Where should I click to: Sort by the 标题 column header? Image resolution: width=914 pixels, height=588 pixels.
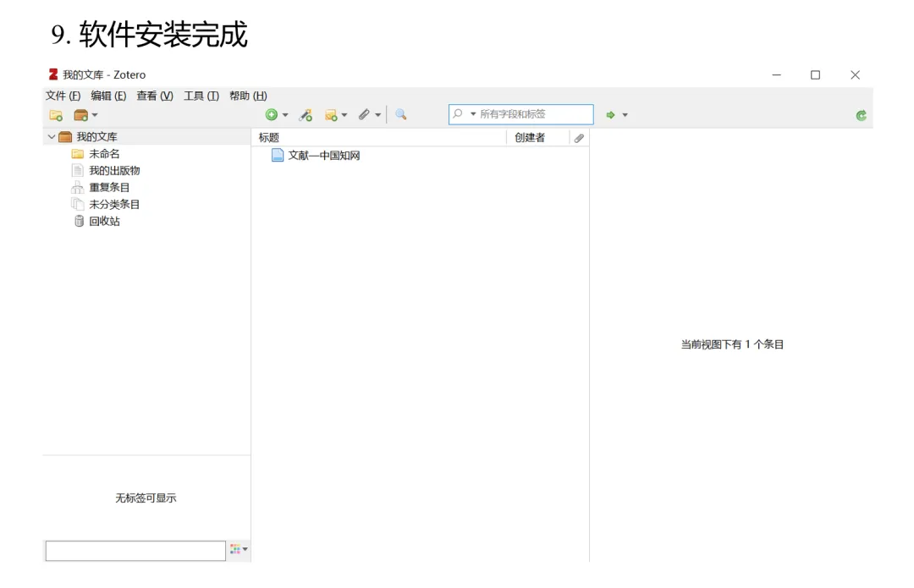tap(379, 138)
